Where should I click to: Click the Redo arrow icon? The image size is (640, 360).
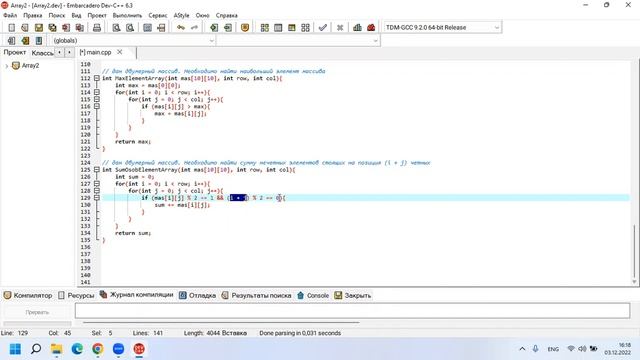pyautogui.click(x=194, y=28)
